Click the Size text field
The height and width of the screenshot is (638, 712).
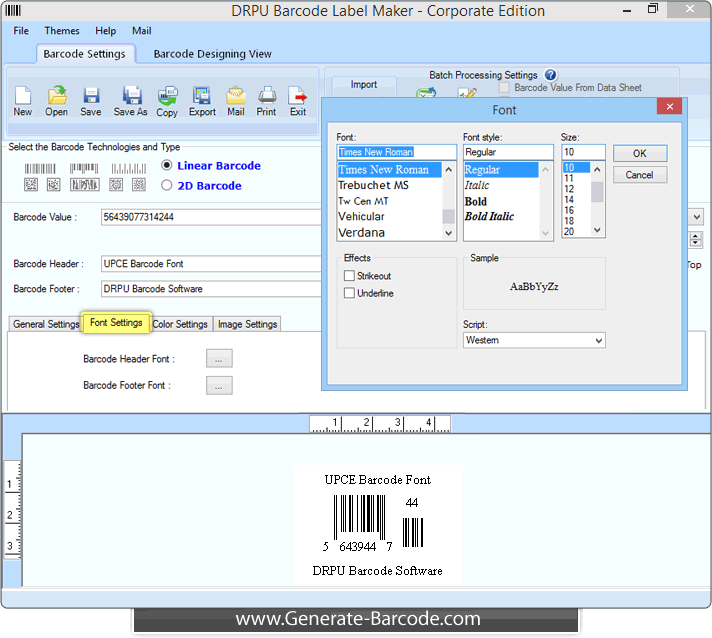pyautogui.click(x=583, y=152)
